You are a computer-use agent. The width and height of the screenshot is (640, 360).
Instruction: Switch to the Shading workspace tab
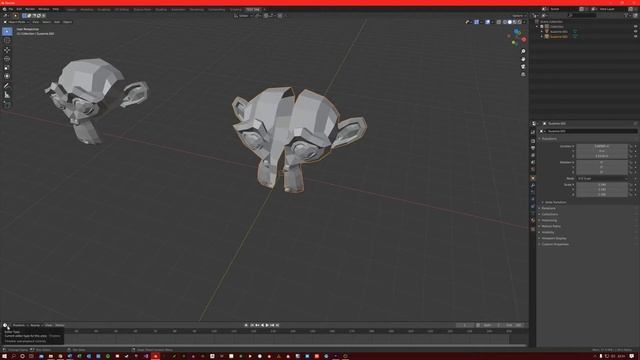161,9
